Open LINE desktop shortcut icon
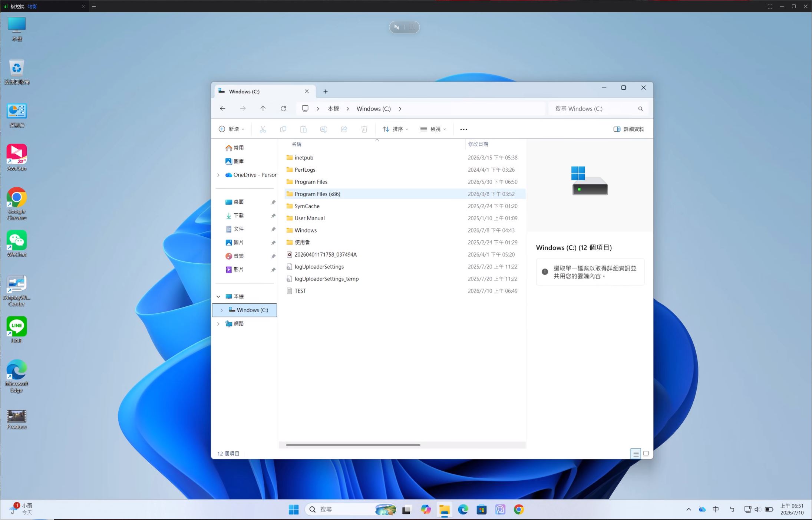Viewport: 812px width, 520px height. click(x=17, y=330)
